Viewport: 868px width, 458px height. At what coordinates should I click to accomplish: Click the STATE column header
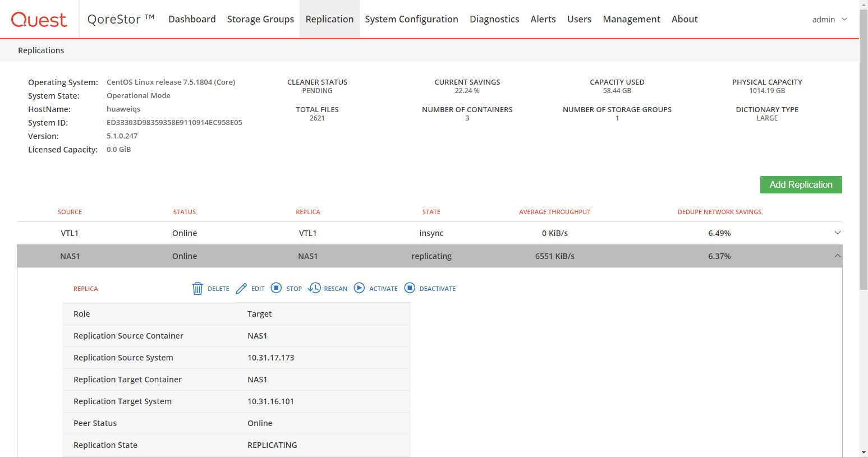point(431,212)
